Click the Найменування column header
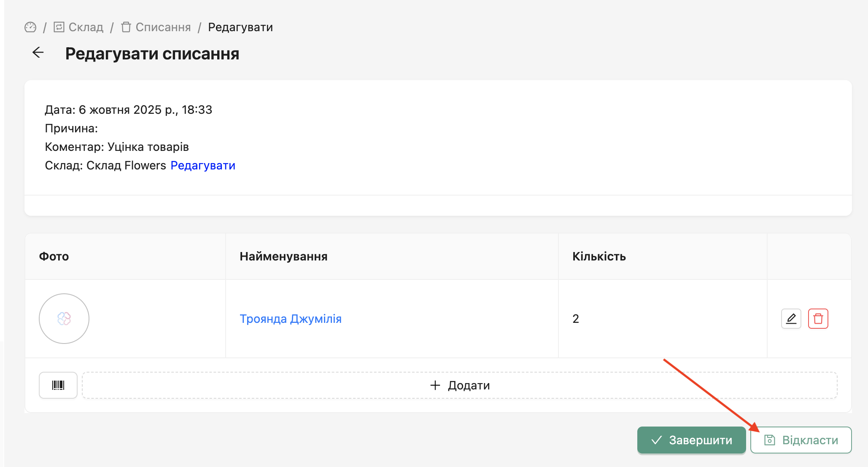This screenshot has width=868, height=467. pos(283,256)
